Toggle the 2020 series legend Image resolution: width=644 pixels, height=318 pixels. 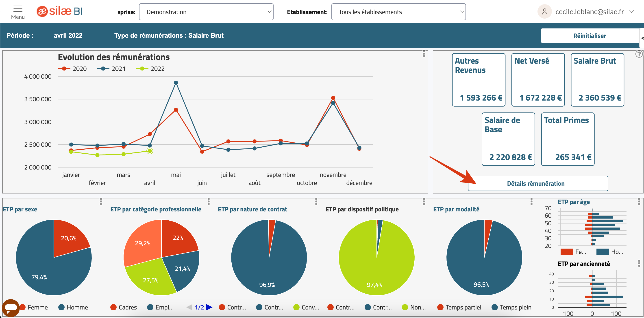[x=72, y=69]
